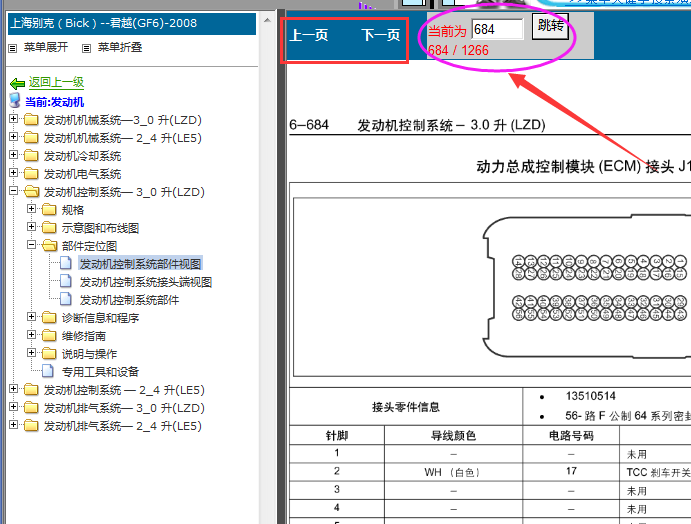Click folder icon of 发动机冷却系统
The width and height of the screenshot is (691, 524).
[31, 156]
